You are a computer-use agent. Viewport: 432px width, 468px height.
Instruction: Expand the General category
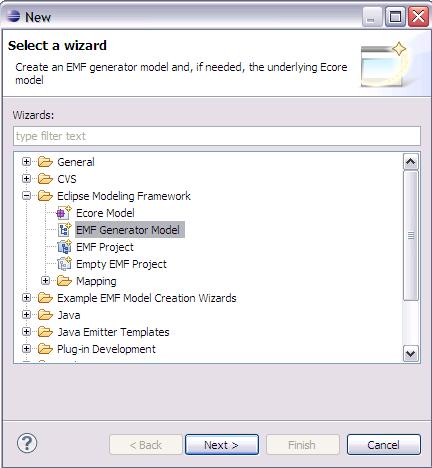pos(26,162)
